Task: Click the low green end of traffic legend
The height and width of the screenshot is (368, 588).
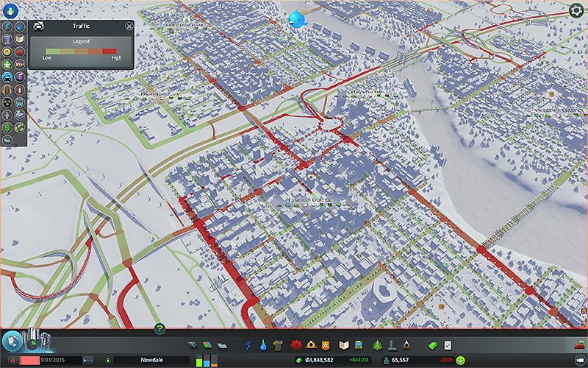Action: (x=52, y=52)
